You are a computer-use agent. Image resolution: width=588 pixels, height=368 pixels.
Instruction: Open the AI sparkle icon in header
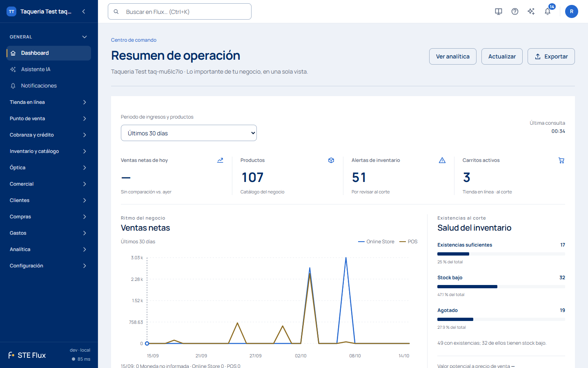[x=531, y=11]
